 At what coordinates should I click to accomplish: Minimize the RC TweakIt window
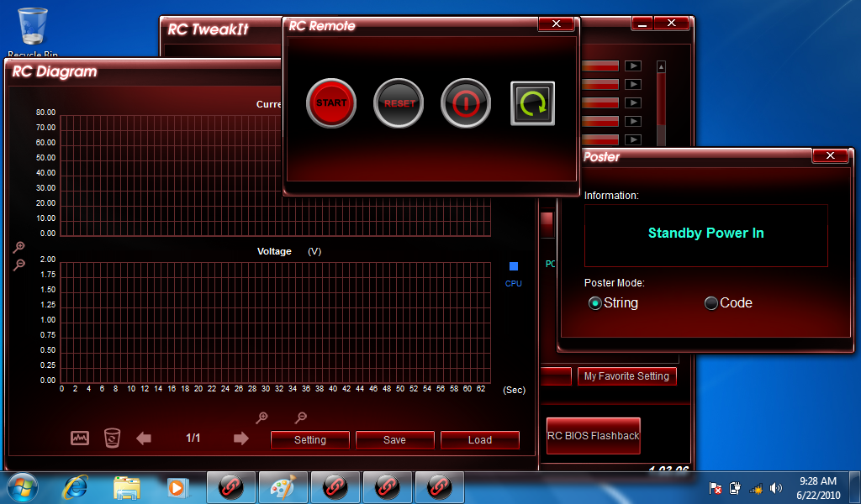tap(642, 24)
